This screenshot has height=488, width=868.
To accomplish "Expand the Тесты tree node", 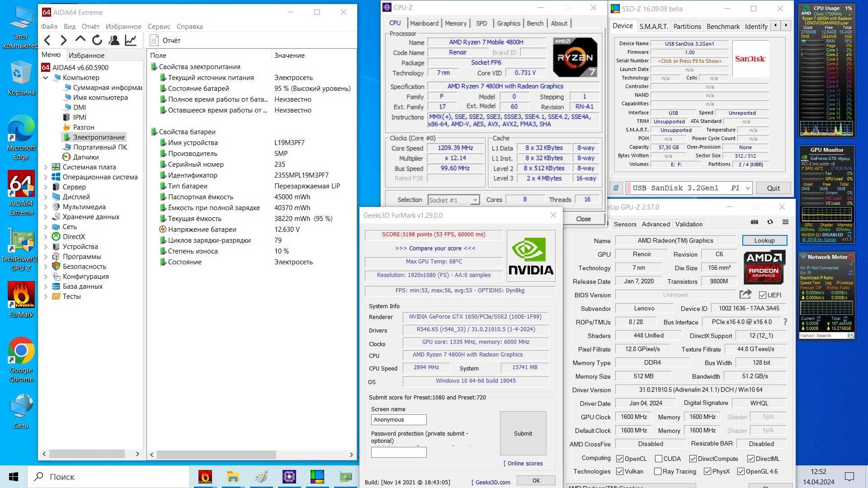I will click(46, 296).
